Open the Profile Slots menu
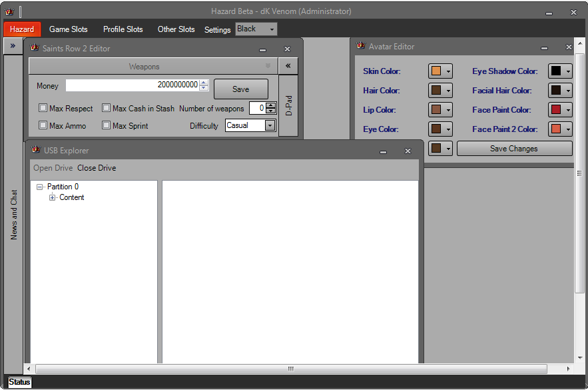 tap(123, 29)
